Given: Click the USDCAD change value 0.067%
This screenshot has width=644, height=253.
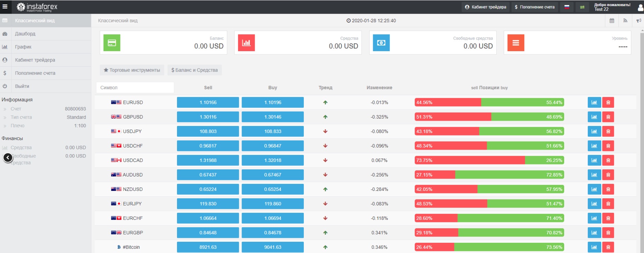Looking at the screenshot, I should tap(379, 160).
